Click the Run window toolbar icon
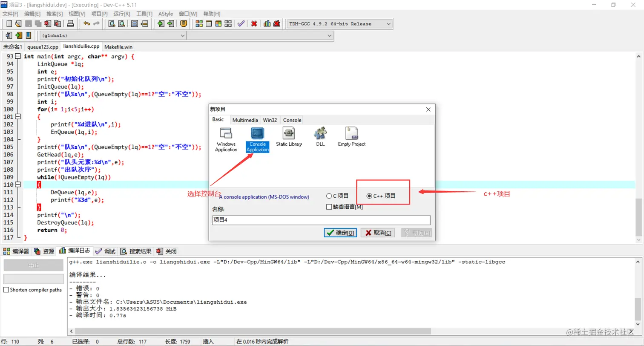 tap(209, 24)
